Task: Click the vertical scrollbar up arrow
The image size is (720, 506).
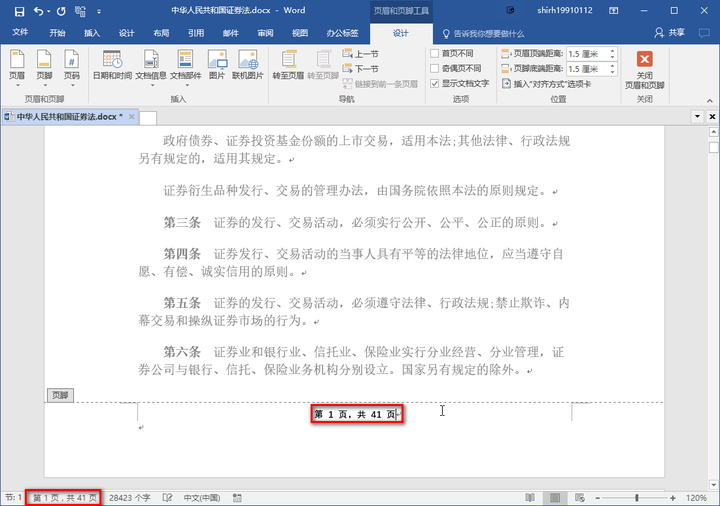Action: (x=713, y=132)
